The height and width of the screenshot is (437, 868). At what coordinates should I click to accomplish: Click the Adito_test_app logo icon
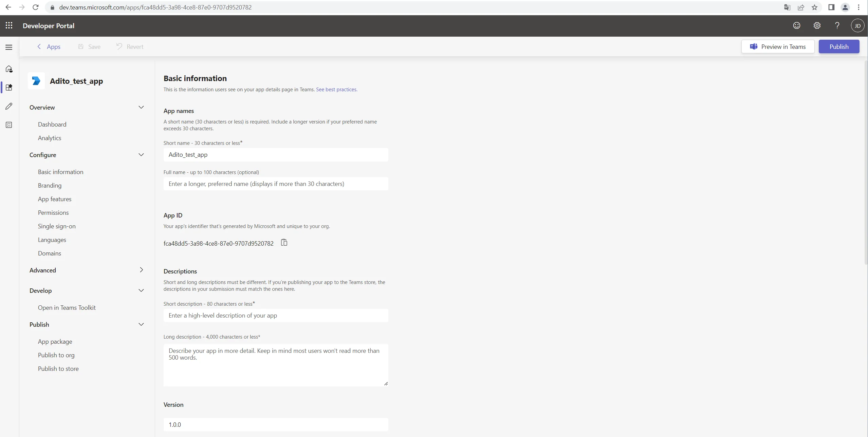click(36, 81)
